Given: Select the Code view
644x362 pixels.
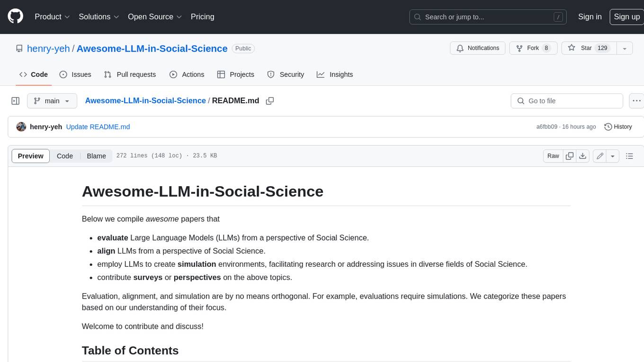Looking at the screenshot, I should point(65,156).
